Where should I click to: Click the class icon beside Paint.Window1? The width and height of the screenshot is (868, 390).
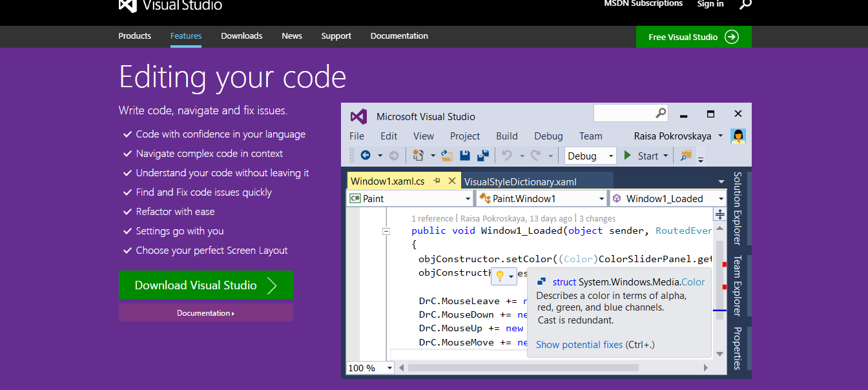484,199
